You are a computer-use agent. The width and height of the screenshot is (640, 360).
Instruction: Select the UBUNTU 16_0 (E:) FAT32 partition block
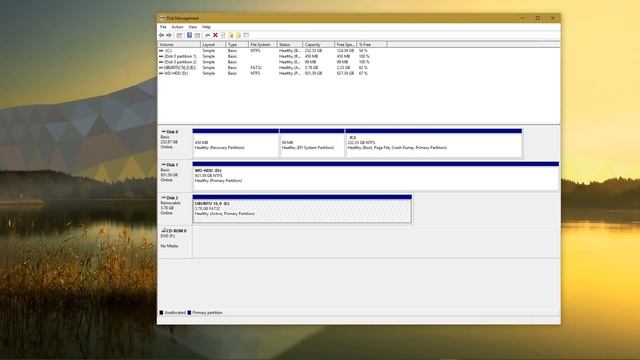click(x=302, y=209)
